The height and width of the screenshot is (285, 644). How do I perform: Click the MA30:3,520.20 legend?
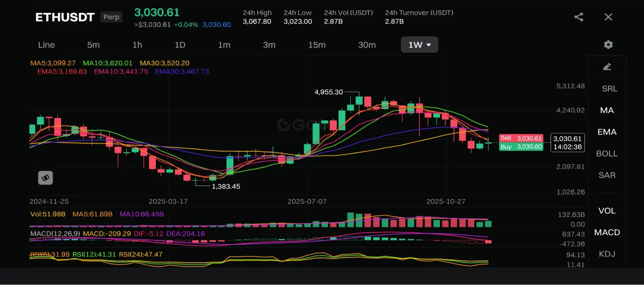tap(164, 63)
